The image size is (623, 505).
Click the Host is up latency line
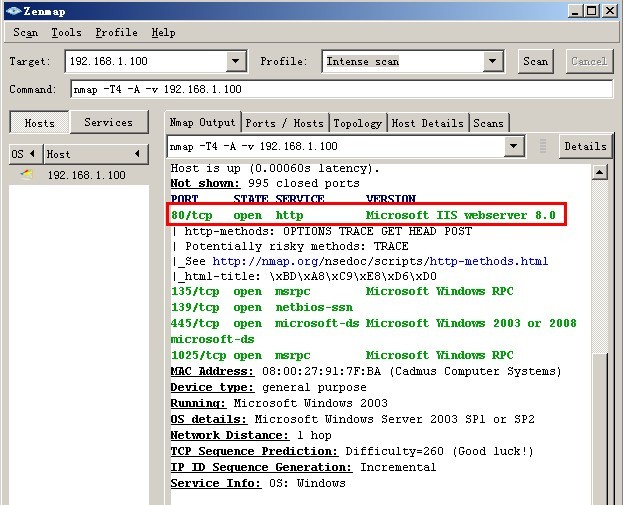[x=275, y=168]
